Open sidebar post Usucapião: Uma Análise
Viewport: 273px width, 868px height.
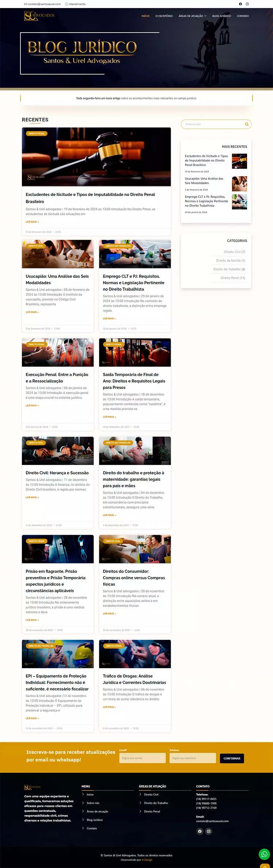tap(204, 181)
